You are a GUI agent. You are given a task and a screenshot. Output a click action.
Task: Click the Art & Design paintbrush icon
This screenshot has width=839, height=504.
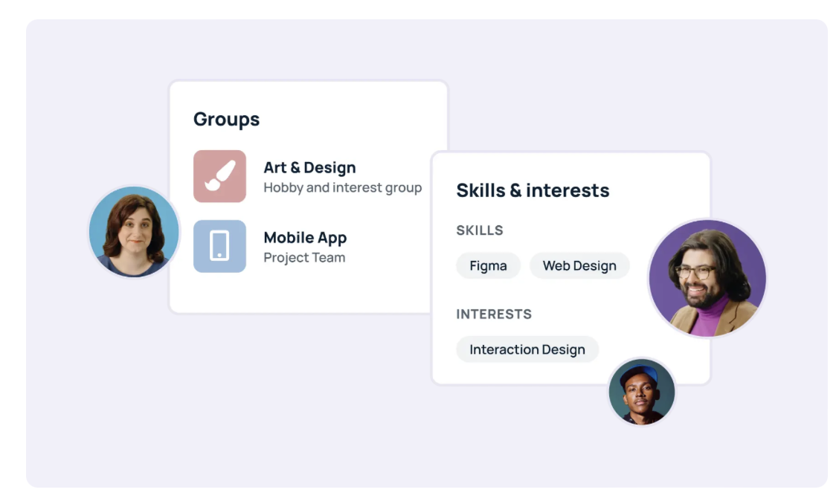pos(220,176)
